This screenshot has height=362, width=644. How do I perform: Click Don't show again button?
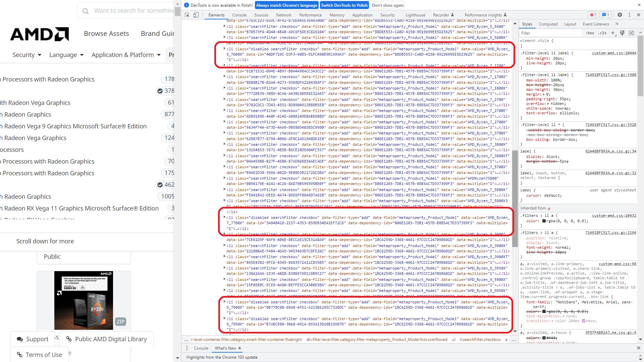(x=388, y=5)
